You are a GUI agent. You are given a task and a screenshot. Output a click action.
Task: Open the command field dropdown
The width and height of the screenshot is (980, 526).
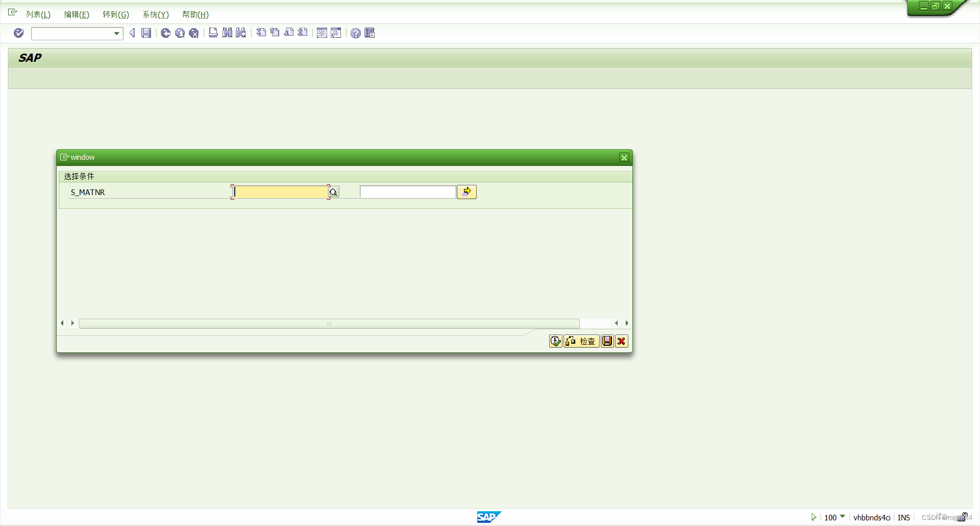point(116,33)
